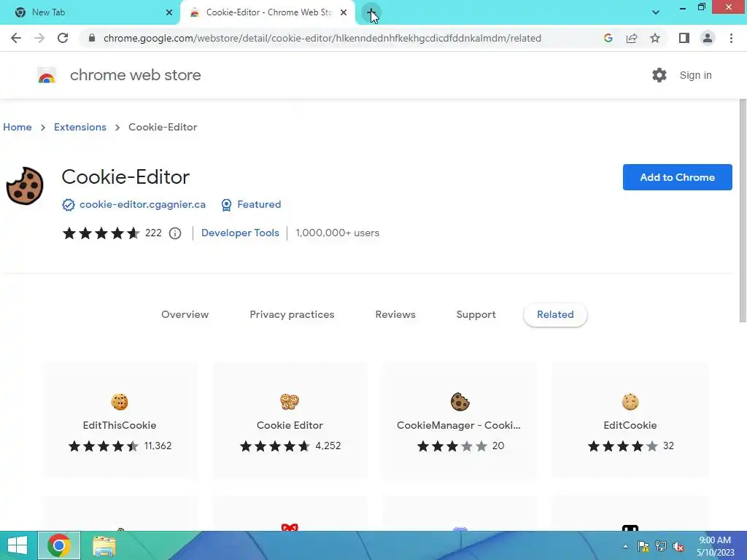Click Sign in

[695, 75]
